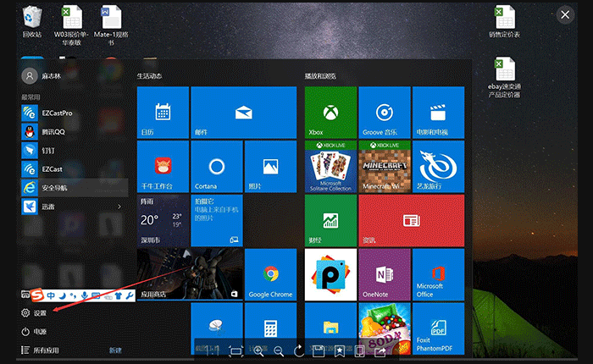Open the Cortana tile

click(216, 166)
